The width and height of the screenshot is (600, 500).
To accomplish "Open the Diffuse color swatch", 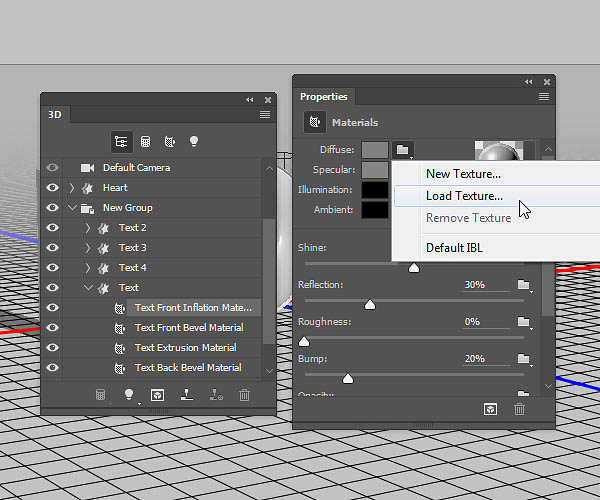I will [x=375, y=150].
